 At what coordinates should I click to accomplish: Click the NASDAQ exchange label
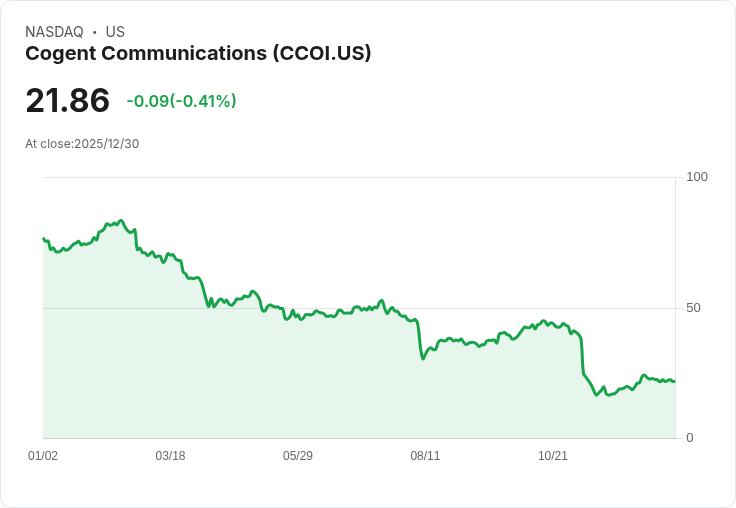coord(54,32)
